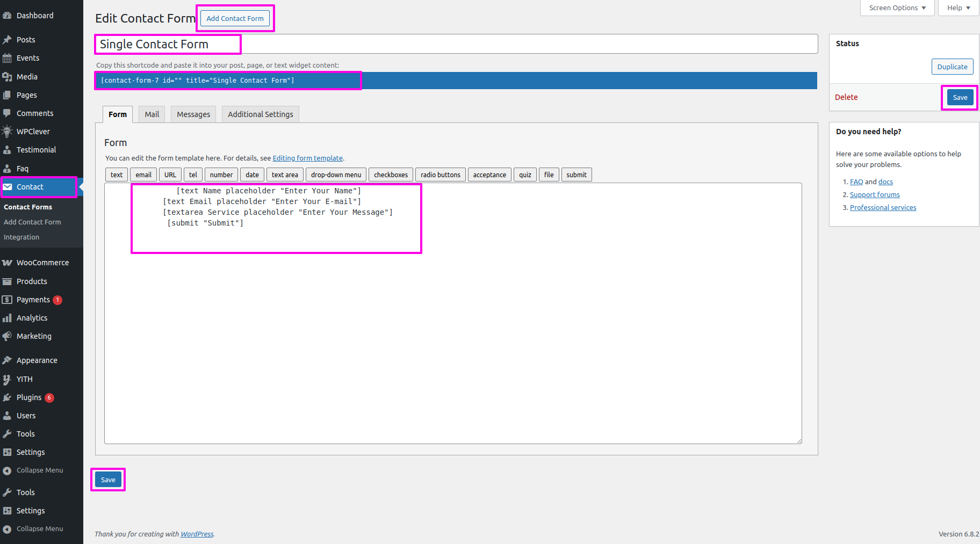The width and height of the screenshot is (980, 544).
Task: Click the Appearance paintbrush icon
Action: pyautogui.click(x=7, y=360)
